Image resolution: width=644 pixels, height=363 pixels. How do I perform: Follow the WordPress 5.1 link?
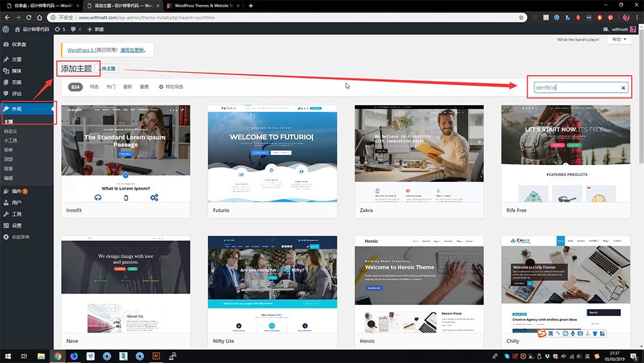coord(82,50)
